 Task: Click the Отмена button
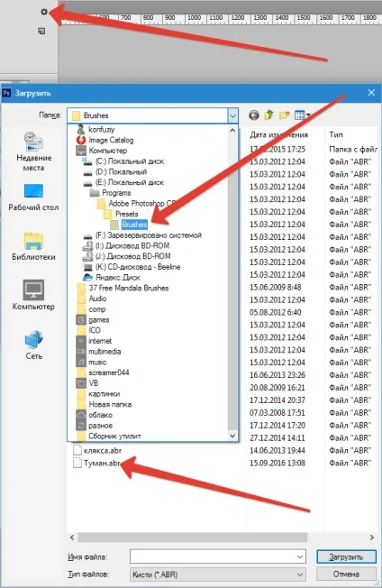346,574
